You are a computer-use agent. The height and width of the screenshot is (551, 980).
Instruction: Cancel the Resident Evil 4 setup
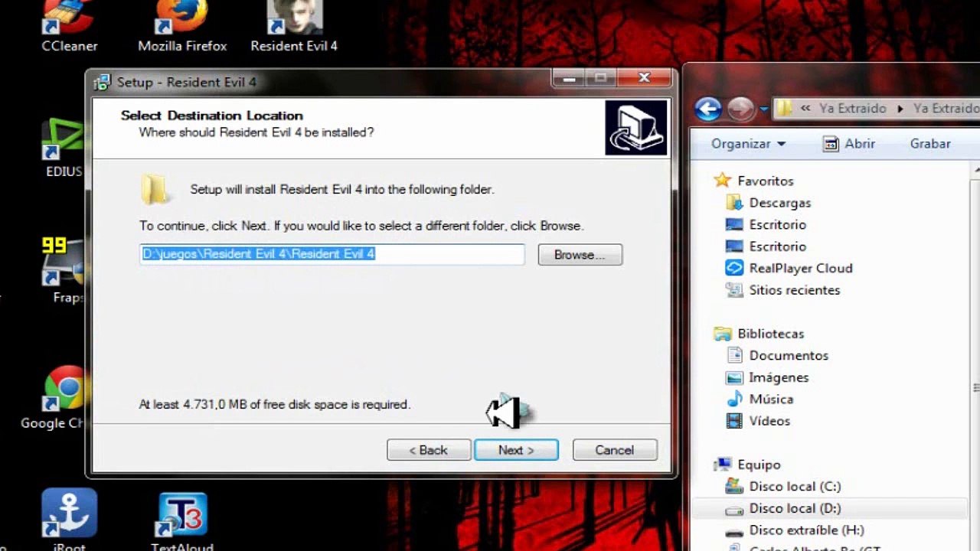[615, 450]
